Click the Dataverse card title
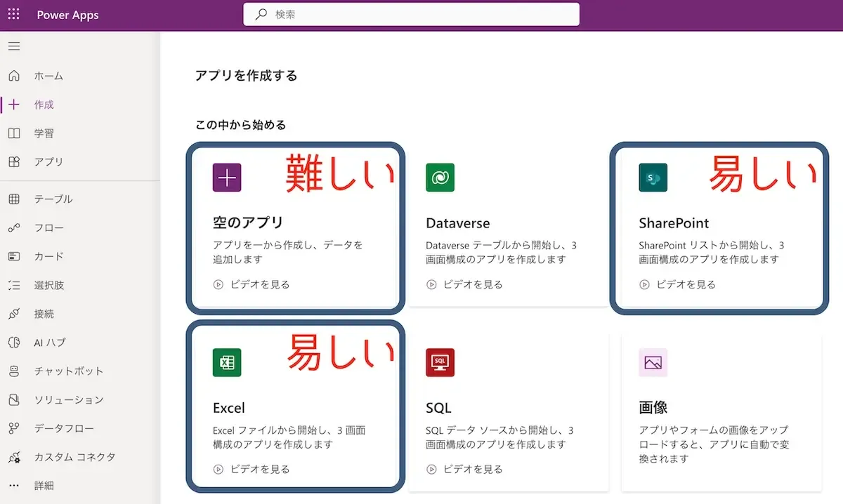The image size is (843, 504). (x=458, y=223)
